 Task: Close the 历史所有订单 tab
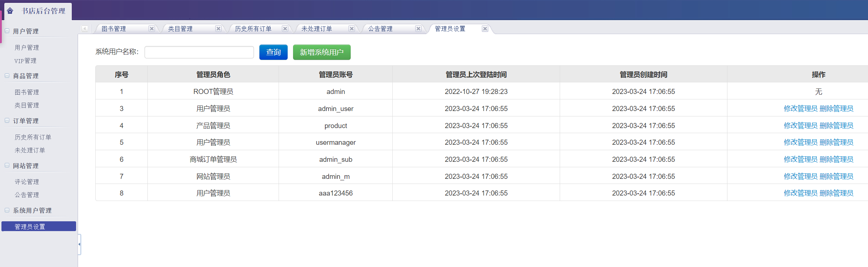click(x=285, y=29)
